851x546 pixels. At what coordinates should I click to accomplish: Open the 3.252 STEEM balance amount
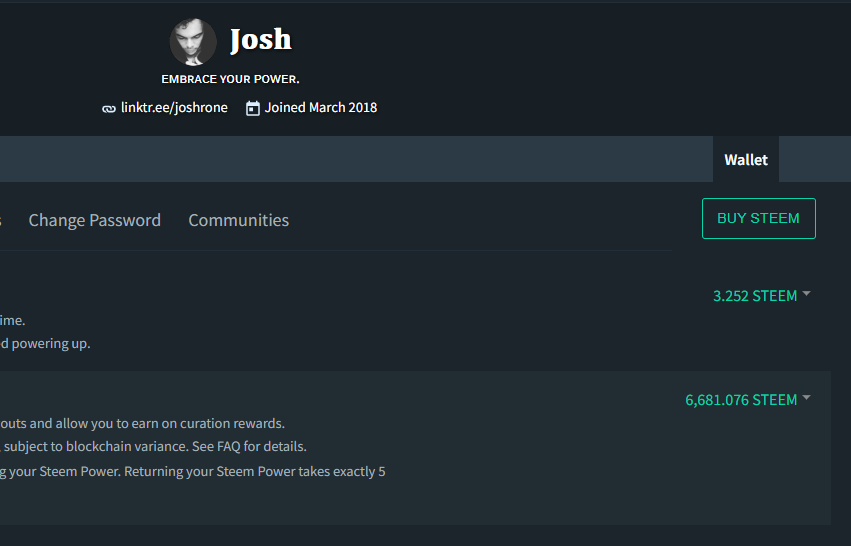point(755,296)
